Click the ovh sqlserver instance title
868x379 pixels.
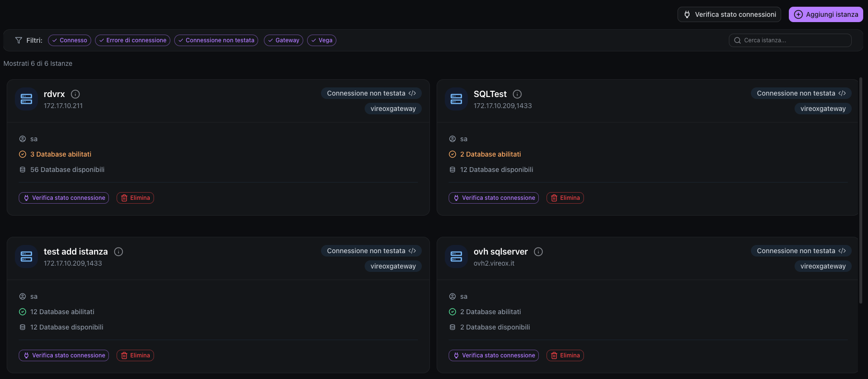(500, 252)
